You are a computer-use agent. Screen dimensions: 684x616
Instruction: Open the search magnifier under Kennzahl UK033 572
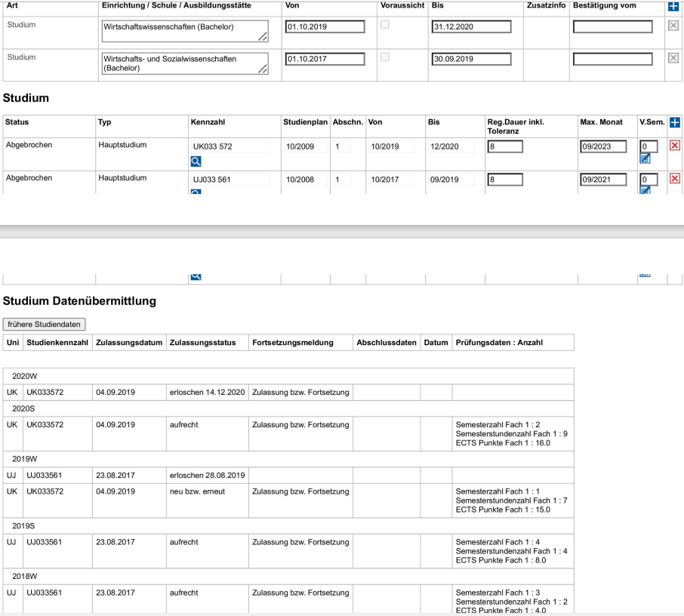196,161
